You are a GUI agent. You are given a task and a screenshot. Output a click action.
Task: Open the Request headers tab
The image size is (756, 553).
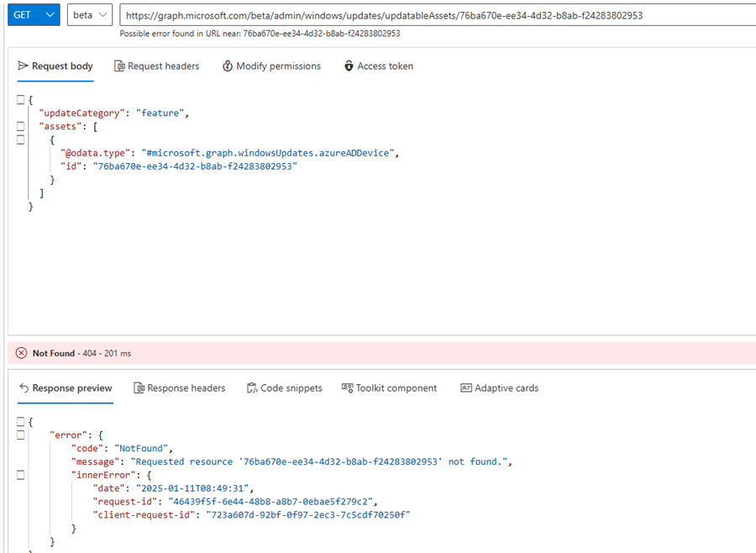tap(157, 66)
